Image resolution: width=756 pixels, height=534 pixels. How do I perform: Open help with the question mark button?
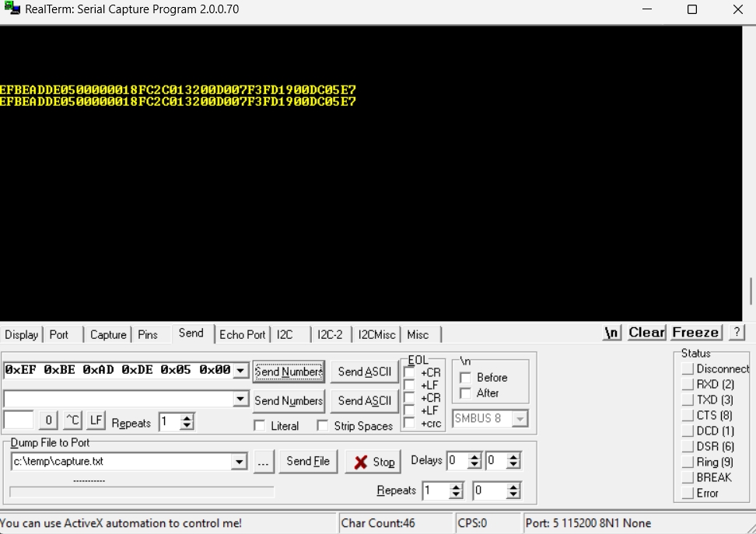click(x=737, y=333)
